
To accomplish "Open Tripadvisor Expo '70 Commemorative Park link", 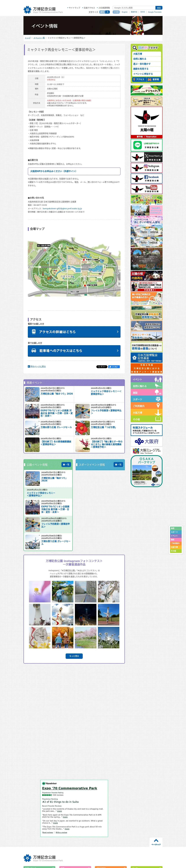I will click(x=70, y=788).
